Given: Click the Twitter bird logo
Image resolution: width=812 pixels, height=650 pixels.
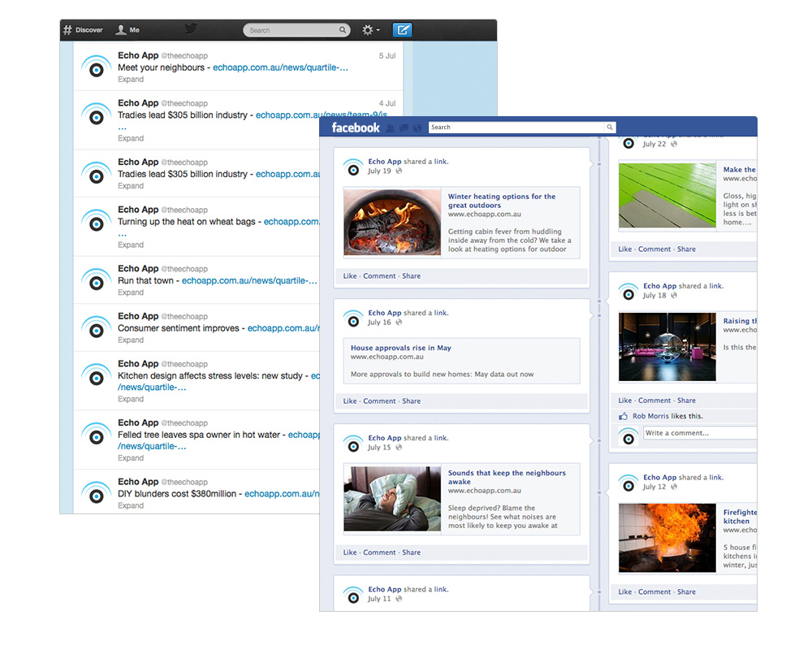Looking at the screenshot, I should (x=191, y=29).
